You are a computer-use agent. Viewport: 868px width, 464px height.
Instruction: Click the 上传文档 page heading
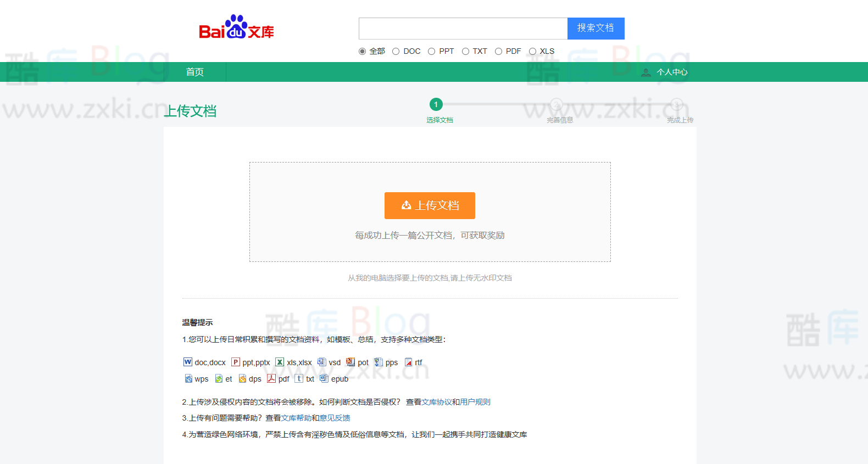click(190, 111)
